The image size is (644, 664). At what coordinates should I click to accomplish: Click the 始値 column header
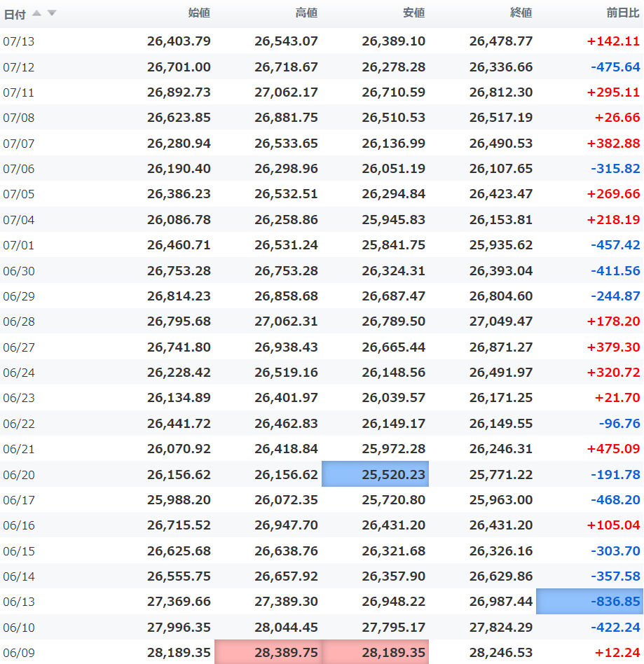199,13
